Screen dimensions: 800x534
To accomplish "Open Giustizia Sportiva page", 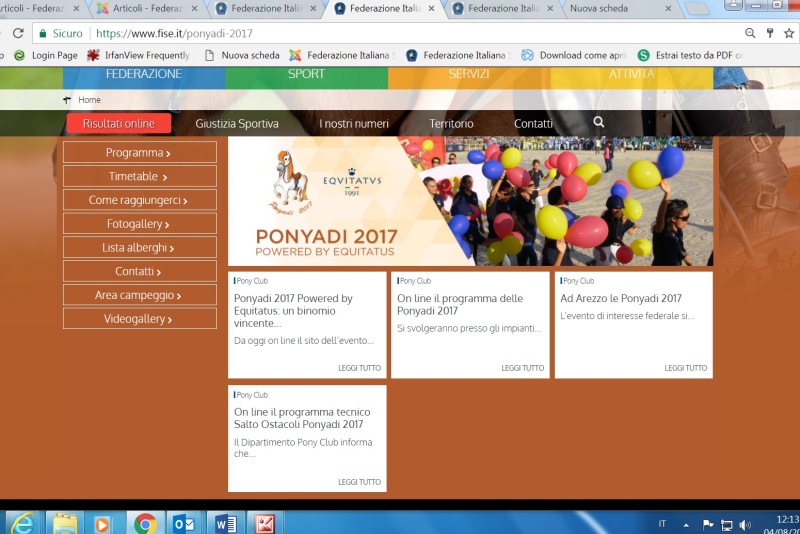I will (x=237, y=123).
